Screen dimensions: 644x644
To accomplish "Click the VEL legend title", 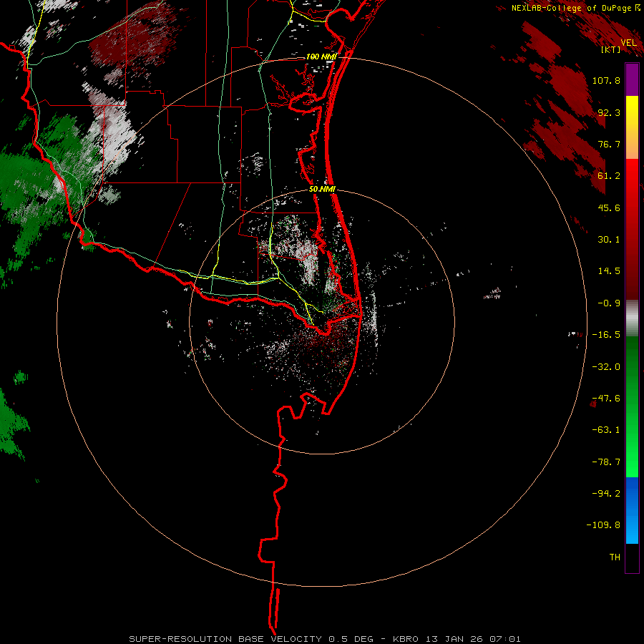I will point(628,43).
